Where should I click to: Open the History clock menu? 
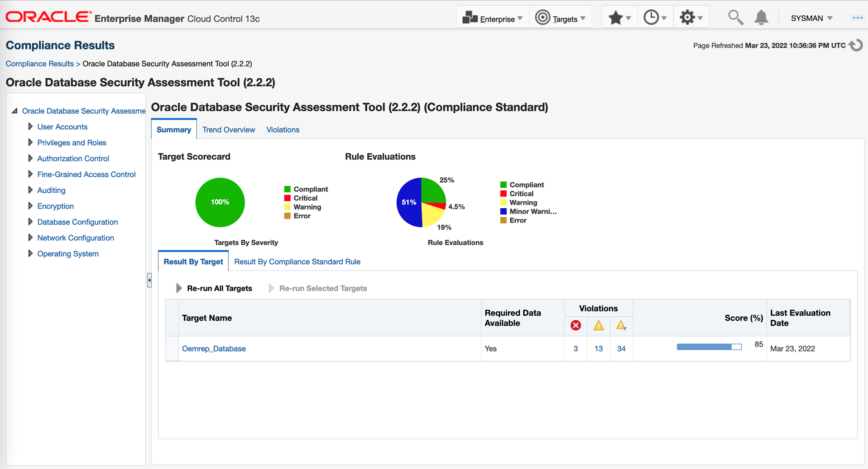coord(655,18)
